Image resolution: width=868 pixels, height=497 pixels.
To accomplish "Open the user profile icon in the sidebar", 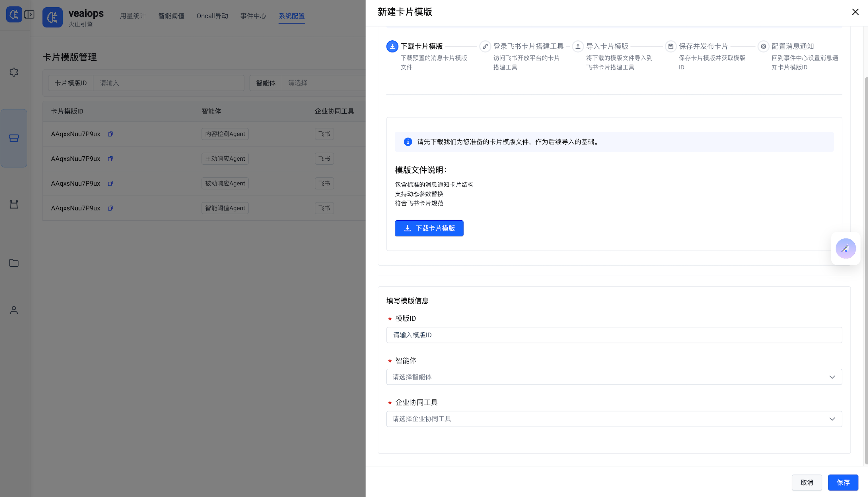I will 14,310.
